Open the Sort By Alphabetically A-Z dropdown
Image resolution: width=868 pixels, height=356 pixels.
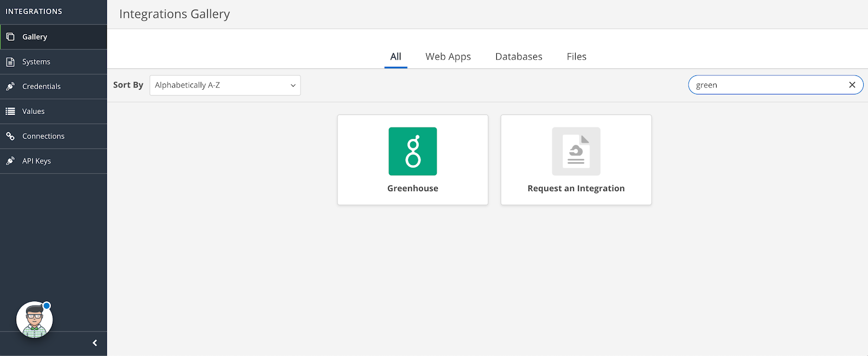(225, 85)
